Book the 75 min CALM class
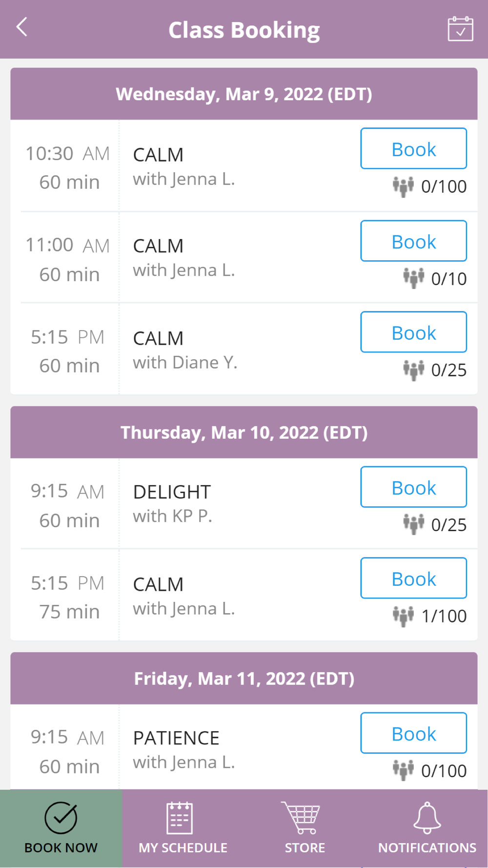Image resolution: width=488 pixels, height=868 pixels. tap(413, 579)
